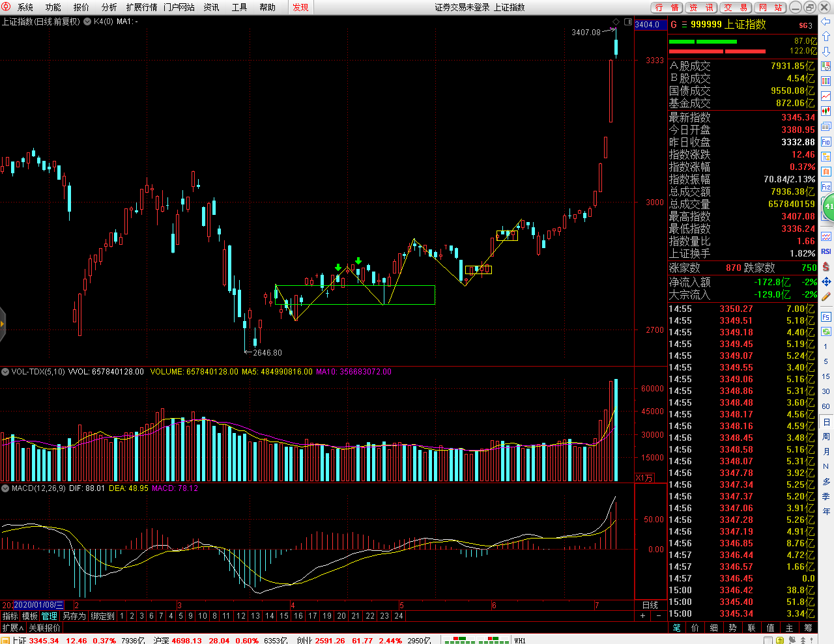Screen dimensions: 834x644
Task: Click the 交易 button in the title bar
Action: pyautogui.click(x=736, y=7)
